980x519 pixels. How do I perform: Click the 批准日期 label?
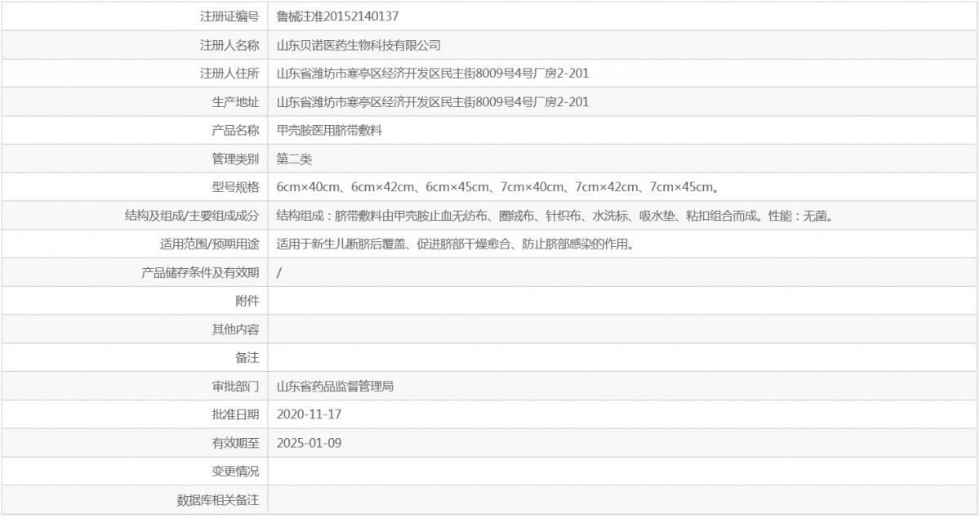(234, 414)
